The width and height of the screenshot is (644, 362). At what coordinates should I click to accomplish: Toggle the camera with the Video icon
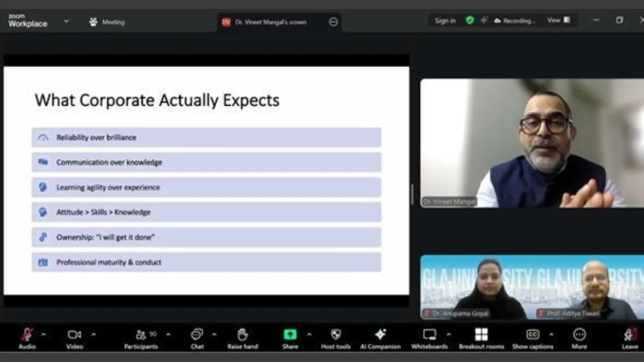click(x=74, y=335)
